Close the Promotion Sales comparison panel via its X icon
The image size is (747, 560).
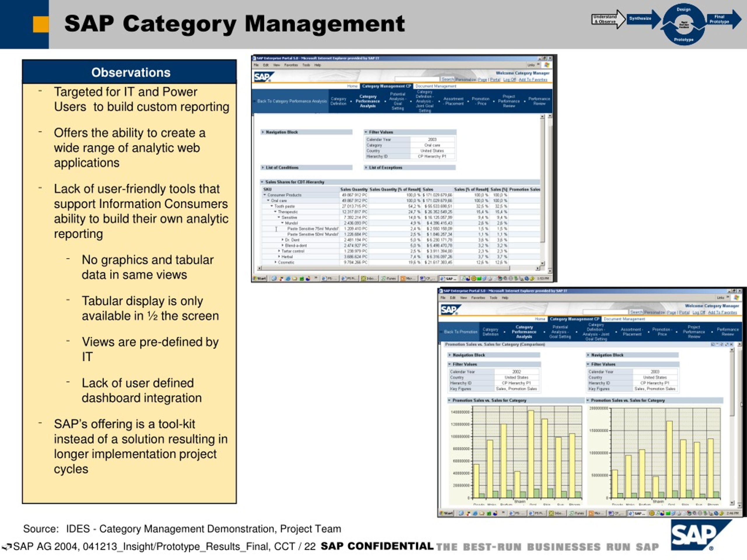coord(732,344)
